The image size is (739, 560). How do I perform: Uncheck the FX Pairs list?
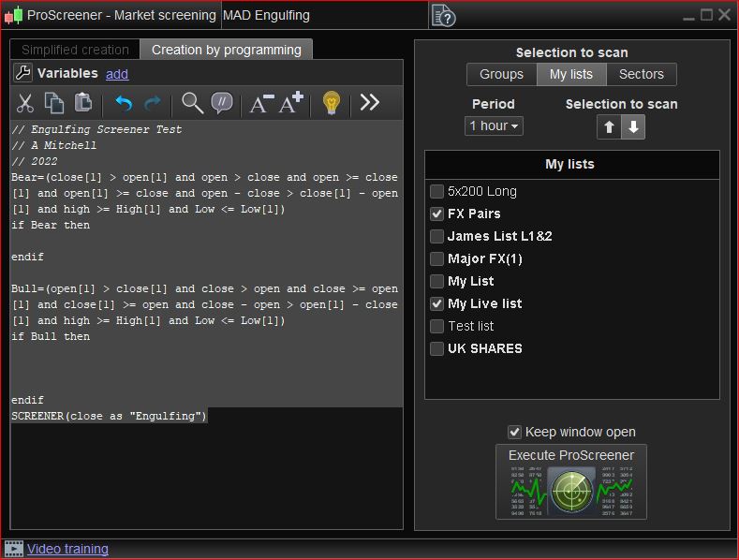pyautogui.click(x=436, y=214)
